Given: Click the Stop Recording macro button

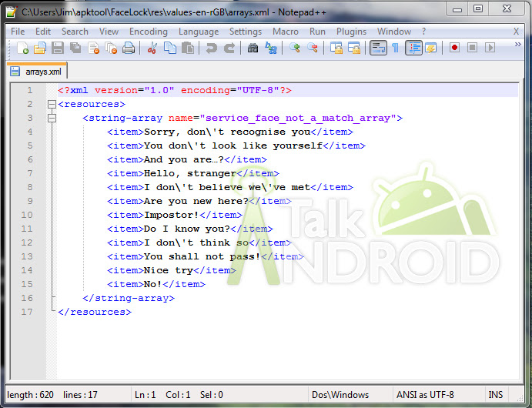Looking at the screenshot, I should [472, 48].
